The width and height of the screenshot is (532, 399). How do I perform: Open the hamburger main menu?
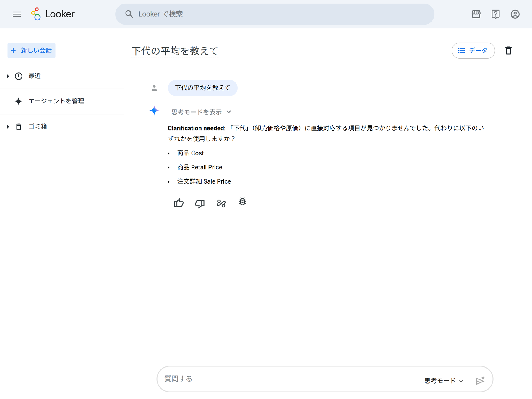[x=17, y=14]
